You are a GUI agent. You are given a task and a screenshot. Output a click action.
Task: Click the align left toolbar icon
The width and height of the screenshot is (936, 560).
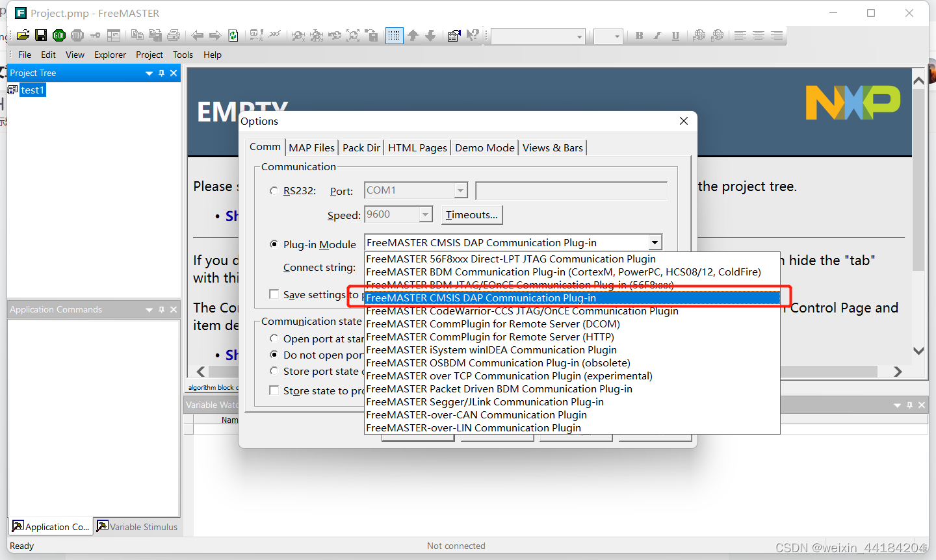click(x=740, y=36)
